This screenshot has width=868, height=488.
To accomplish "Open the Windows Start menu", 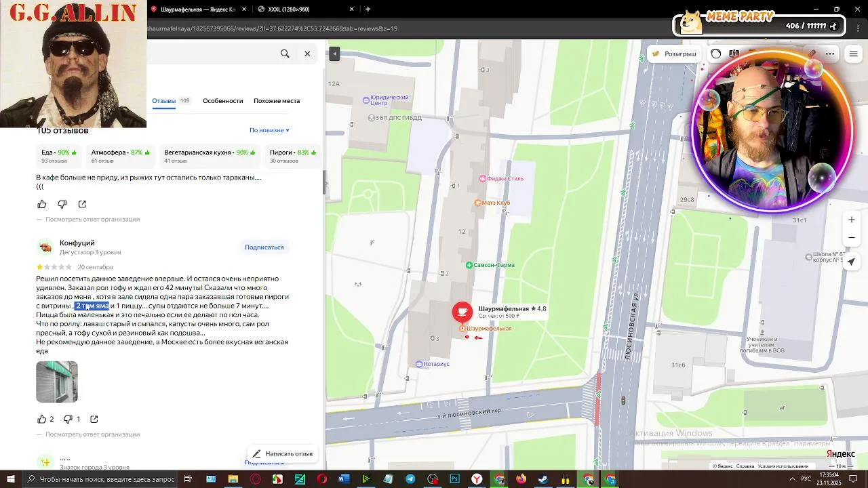I will coord(10,479).
